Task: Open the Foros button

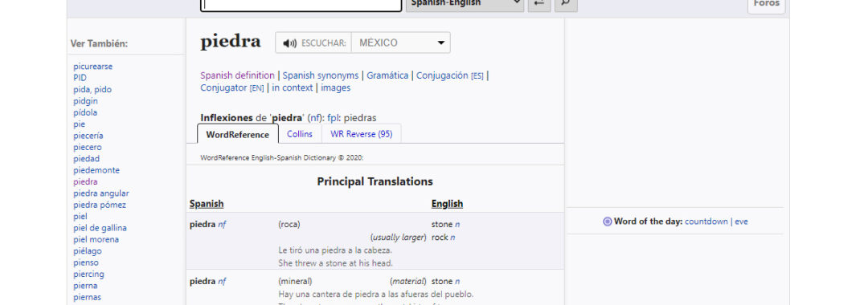Action: click(x=766, y=5)
